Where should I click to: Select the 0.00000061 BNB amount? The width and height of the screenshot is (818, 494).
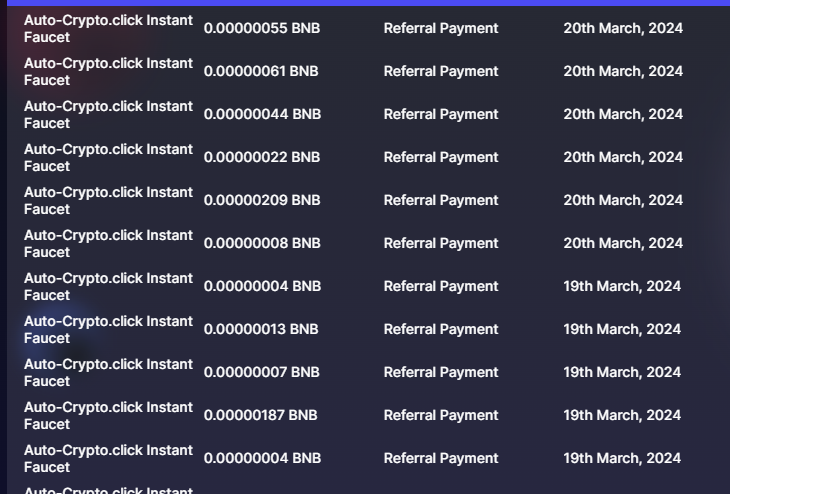261,71
